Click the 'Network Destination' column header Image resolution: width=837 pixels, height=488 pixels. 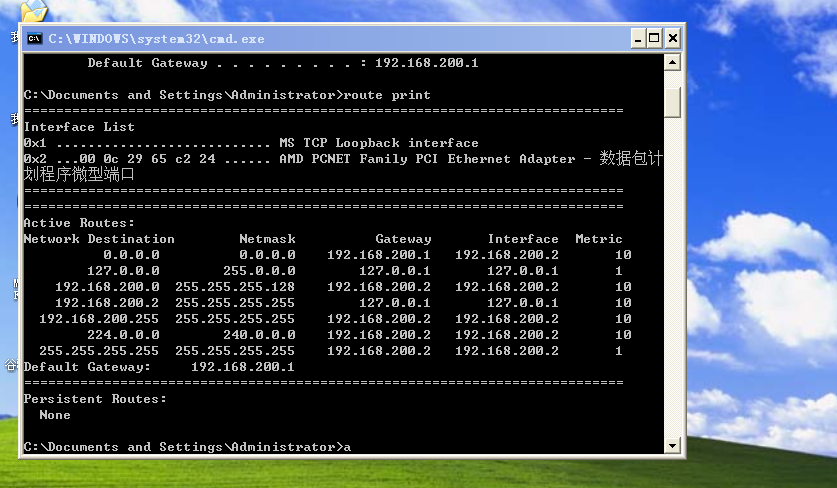pos(99,239)
